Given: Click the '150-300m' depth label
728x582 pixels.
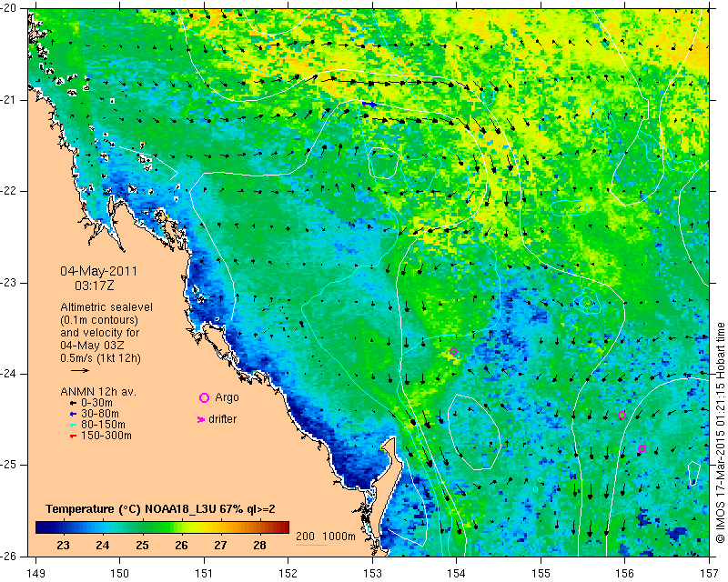Looking at the screenshot, I should coord(106,436).
